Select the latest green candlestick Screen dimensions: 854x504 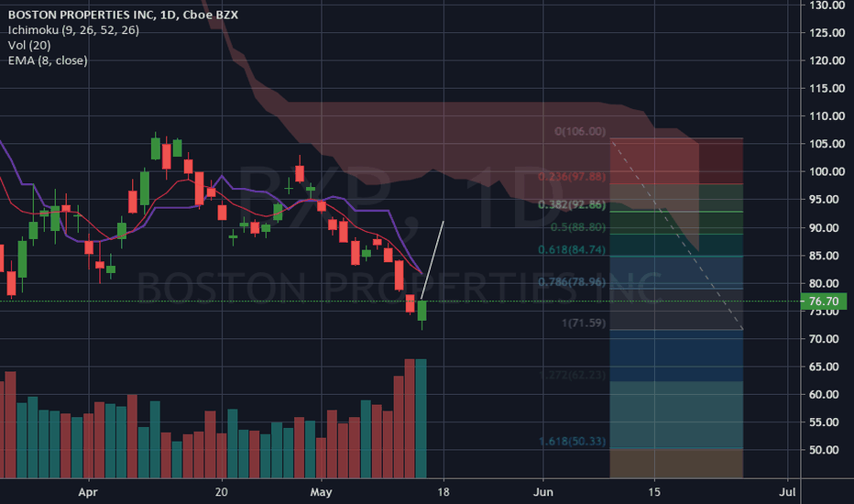pyautogui.click(x=422, y=311)
